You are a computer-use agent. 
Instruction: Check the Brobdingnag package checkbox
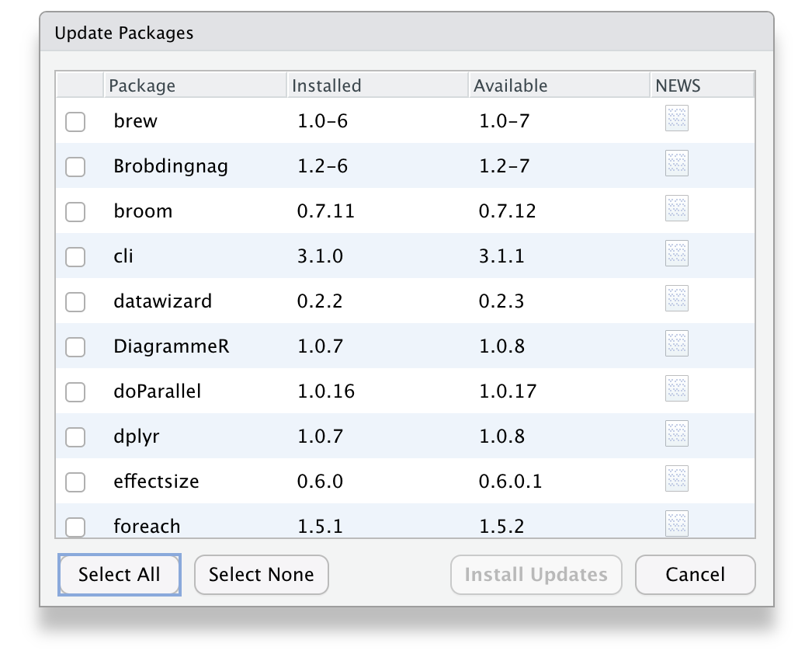coord(75,167)
